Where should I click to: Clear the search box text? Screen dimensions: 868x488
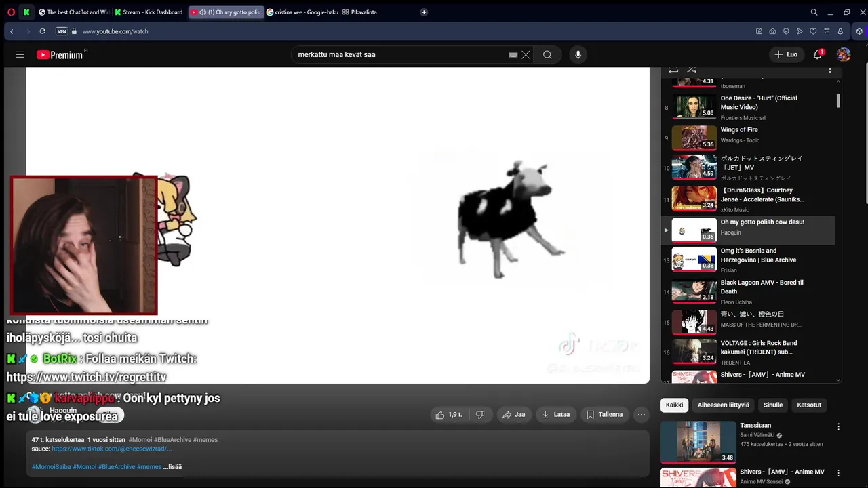coord(526,55)
